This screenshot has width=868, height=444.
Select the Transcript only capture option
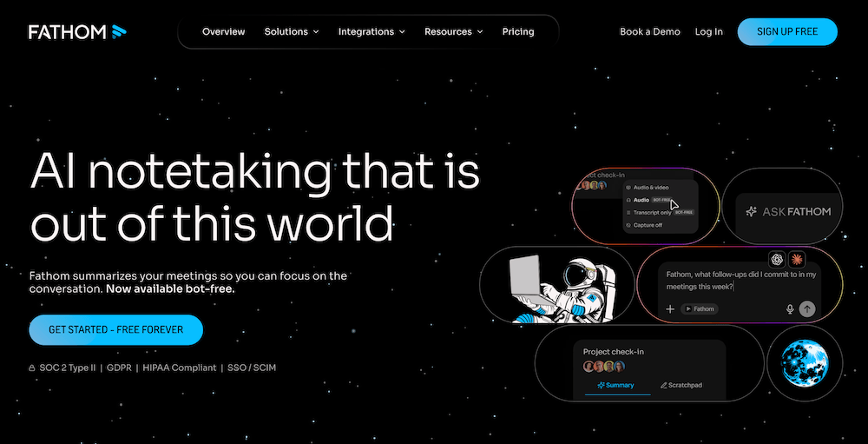[x=660, y=212]
